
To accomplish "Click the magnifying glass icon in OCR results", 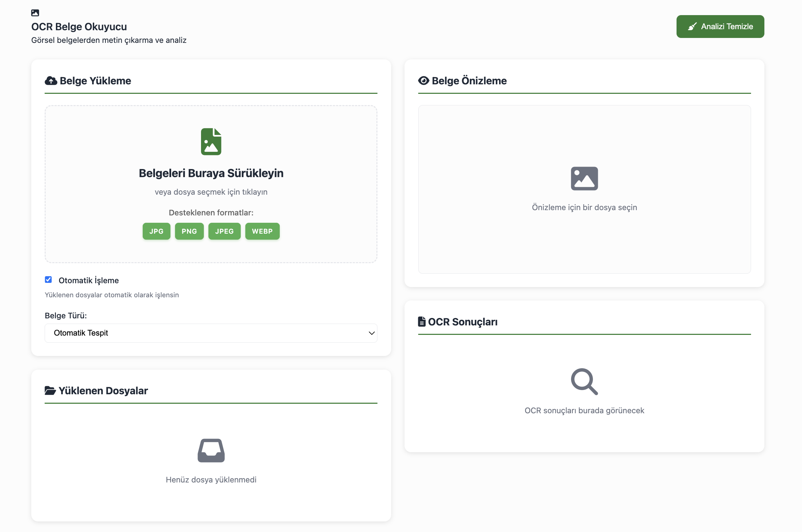I will point(584,382).
